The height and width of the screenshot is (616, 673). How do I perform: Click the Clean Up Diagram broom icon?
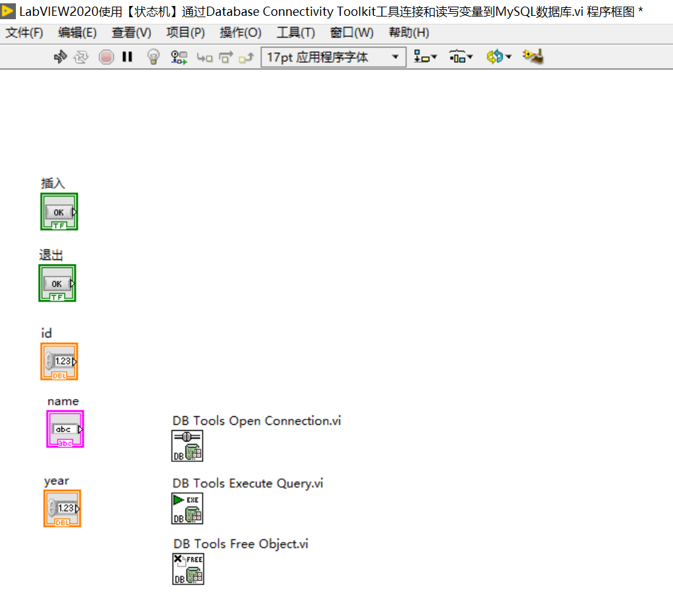(x=533, y=57)
